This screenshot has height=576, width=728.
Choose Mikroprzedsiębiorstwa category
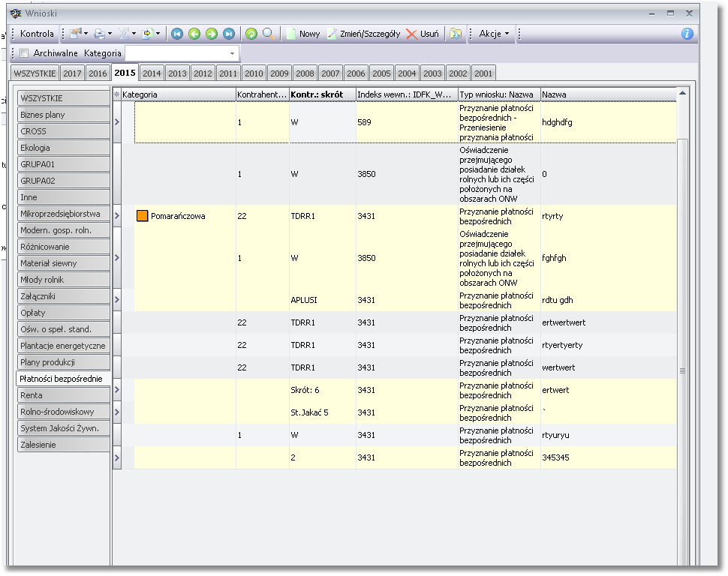click(x=64, y=214)
